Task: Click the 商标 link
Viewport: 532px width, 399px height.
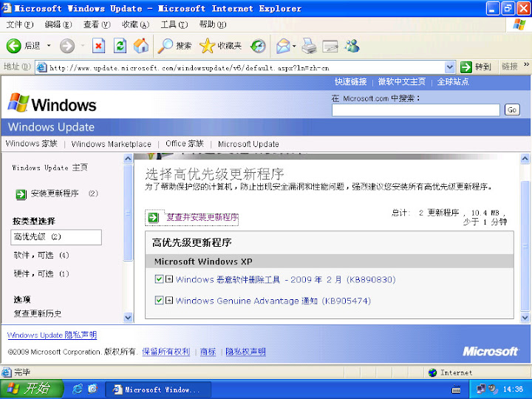Action: (x=208, y=352)
